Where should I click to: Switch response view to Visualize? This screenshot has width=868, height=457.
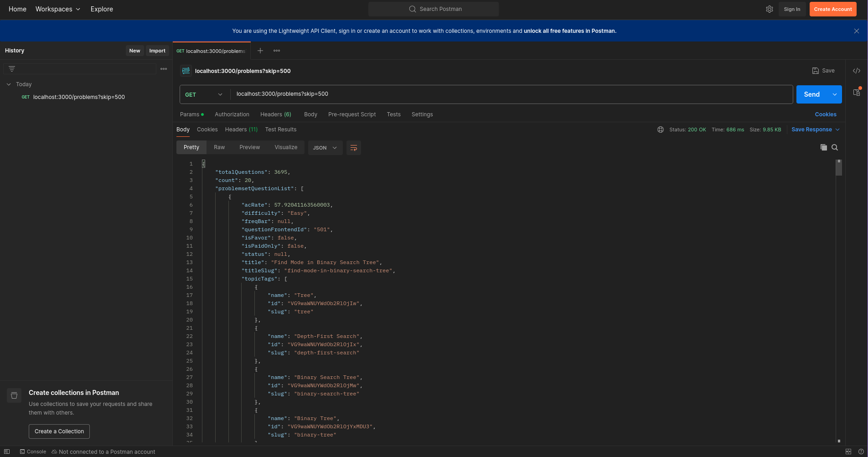point(286,147)
